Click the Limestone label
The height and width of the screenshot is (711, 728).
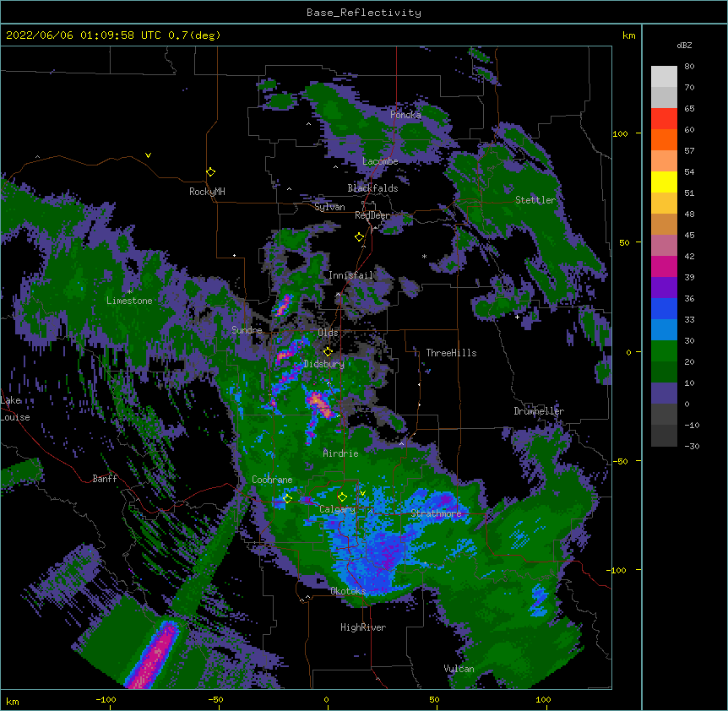(129, 301)
